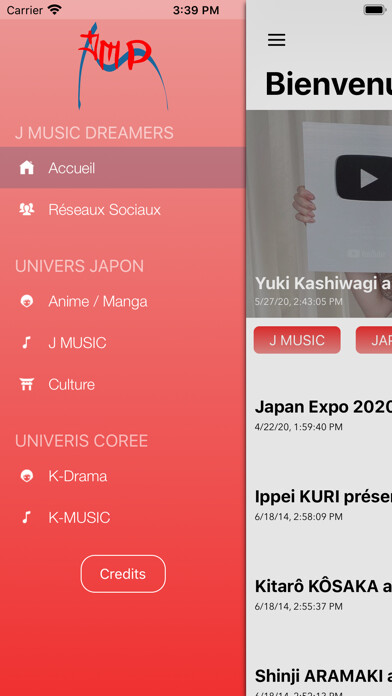
Task: Select the J MUSIC sidebar entry
Action: [123, 343]
